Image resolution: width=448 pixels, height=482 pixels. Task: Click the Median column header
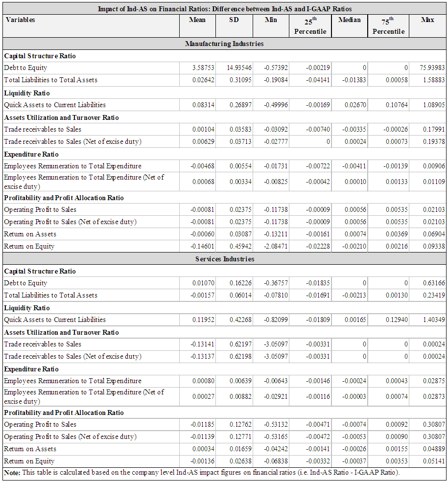pos(349,20)
